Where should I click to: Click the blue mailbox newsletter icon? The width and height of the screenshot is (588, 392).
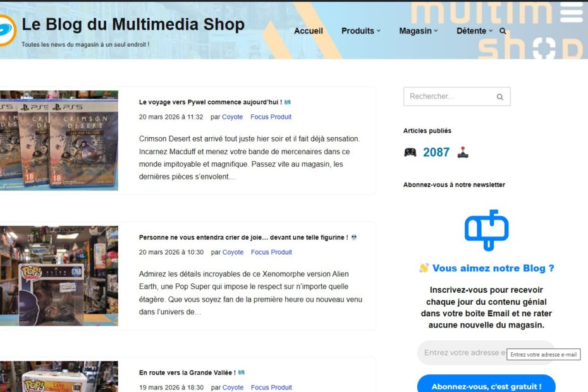(486, 230)
